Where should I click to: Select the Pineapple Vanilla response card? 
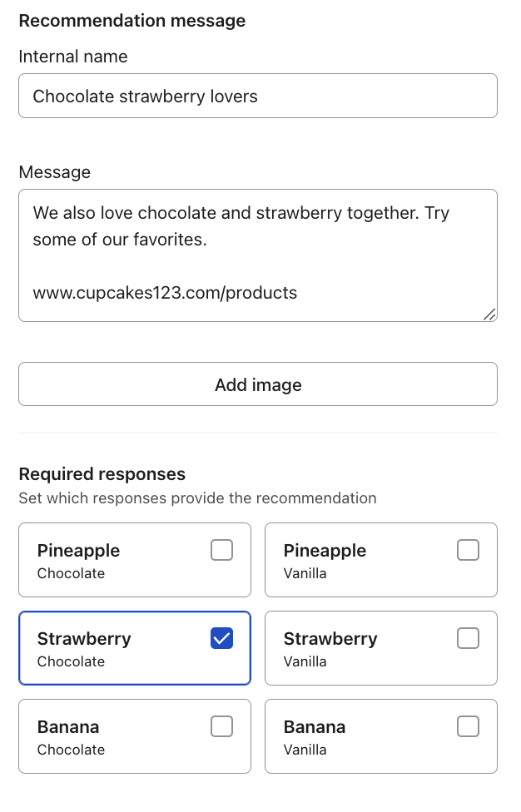pos(358,559)
